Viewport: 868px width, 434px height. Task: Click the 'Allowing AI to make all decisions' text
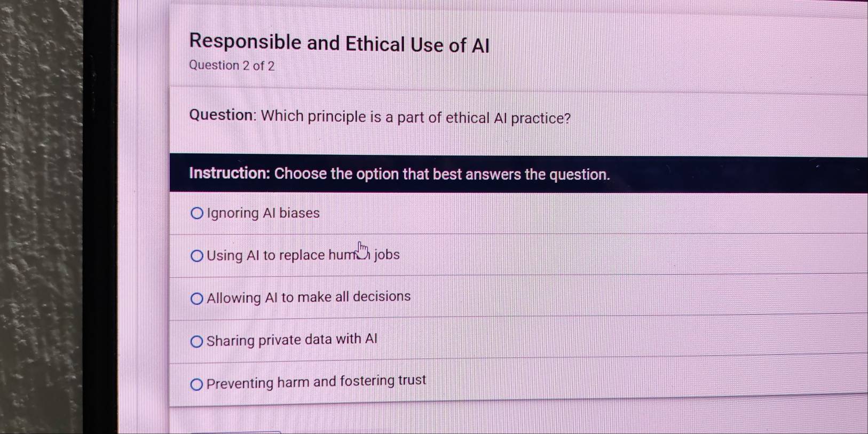(x=309, y=297)
